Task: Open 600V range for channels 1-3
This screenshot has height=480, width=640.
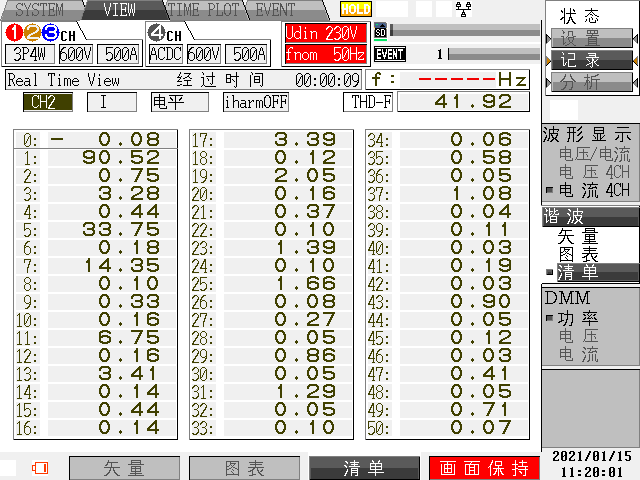Action: pos(76,54)
